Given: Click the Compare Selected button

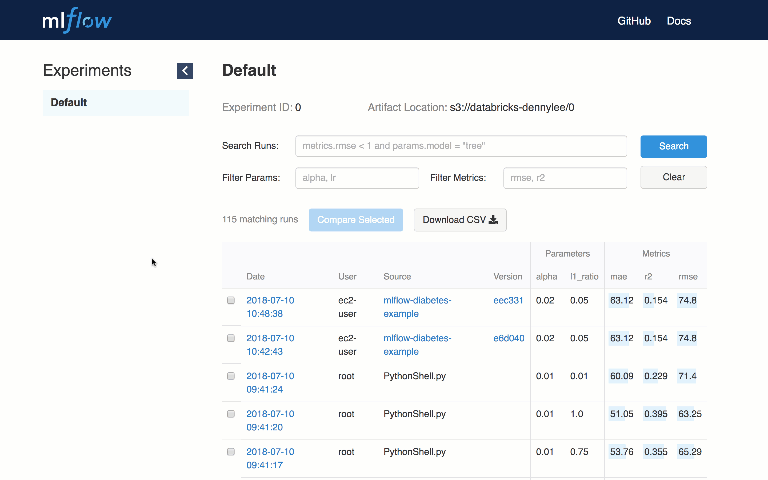Looking at the screenshot, I should pyautogui.click(x=356, y=220).
